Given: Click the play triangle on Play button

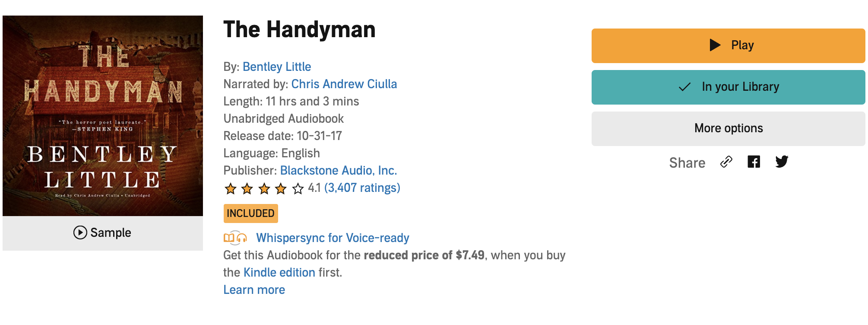Looking at the screenshot, I should click(x=715, y=45).
